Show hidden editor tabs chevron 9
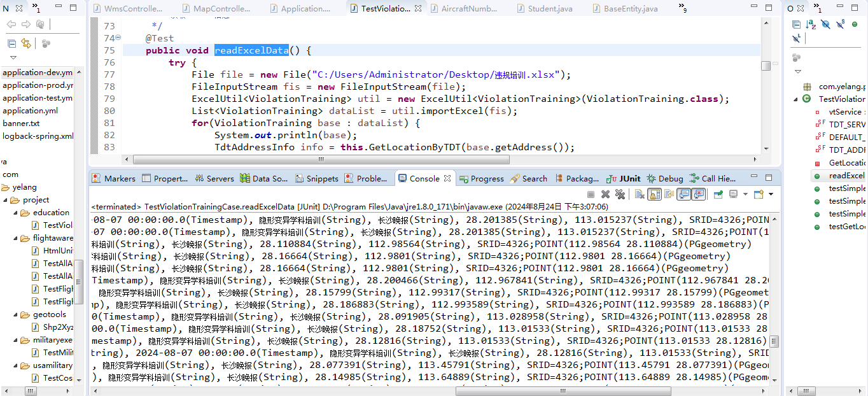This screenshot has height=396, width=868. pos(682,9)
